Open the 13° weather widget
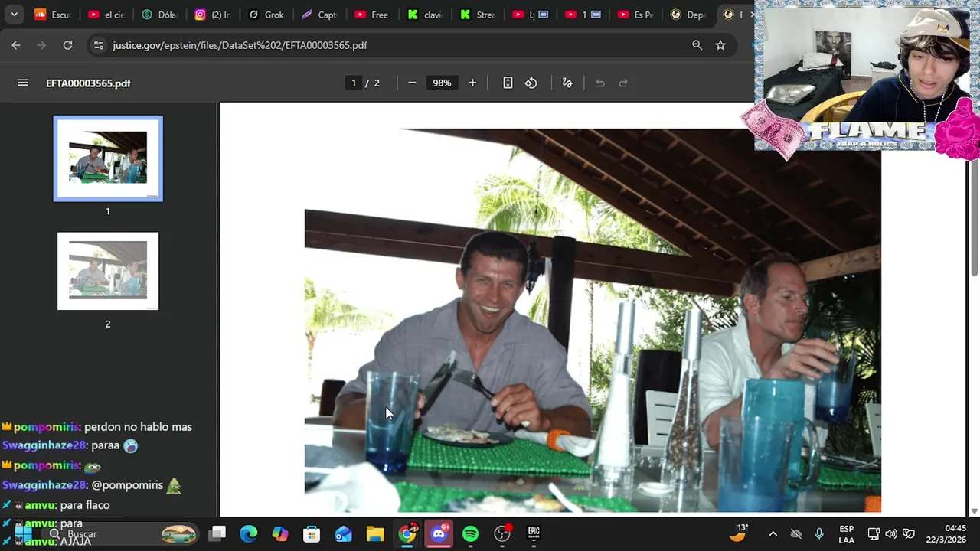Viewport: 980px width, 551px height. click(739, 533)
